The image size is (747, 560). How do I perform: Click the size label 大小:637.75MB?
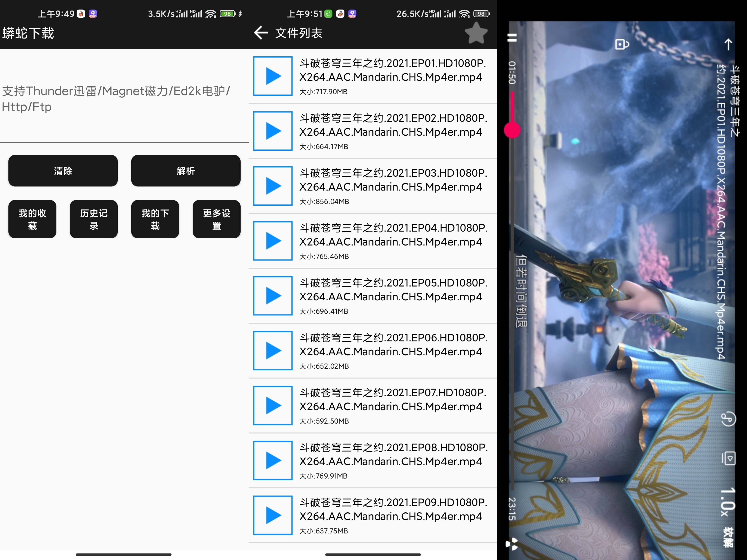click(324, 531)
